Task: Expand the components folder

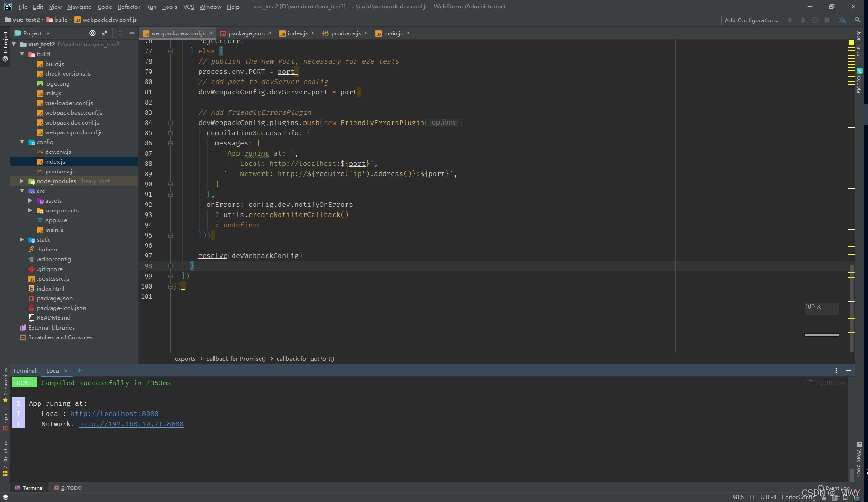Action: click(x=30, y=211)
